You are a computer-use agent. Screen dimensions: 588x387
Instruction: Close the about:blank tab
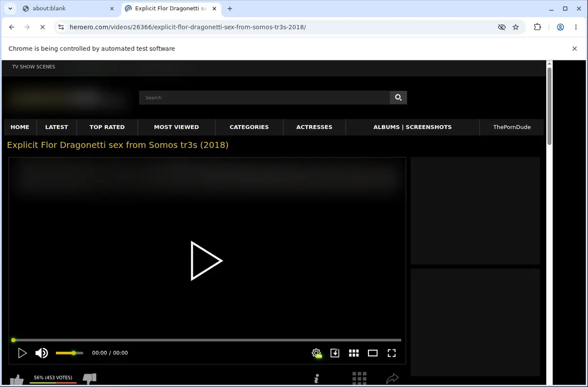point(112,8)
